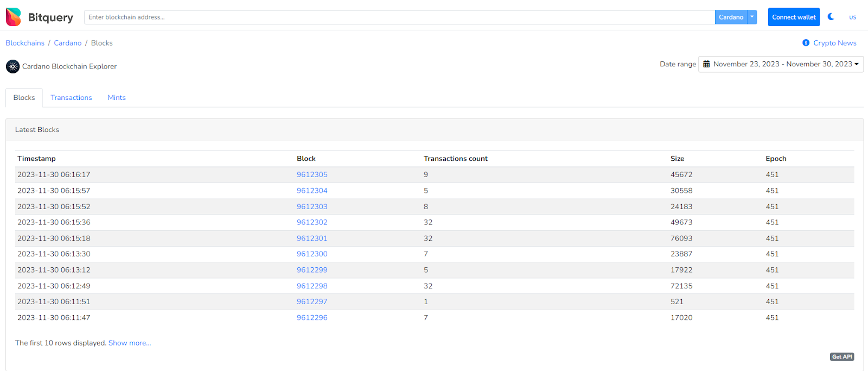
Task: Click timestamp 2023-11-30 06:13:30
Action: (54, 254)
